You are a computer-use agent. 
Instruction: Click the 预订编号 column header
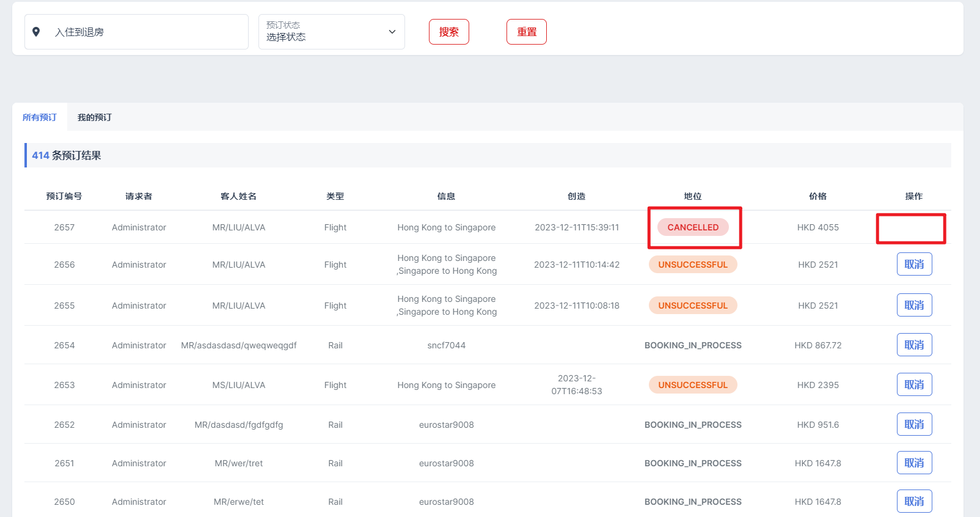point(64,196)
